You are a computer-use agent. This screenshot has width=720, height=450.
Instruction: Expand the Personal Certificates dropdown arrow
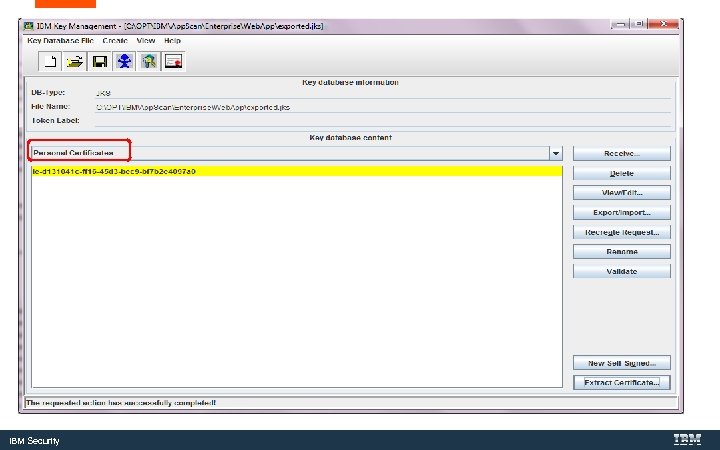(556, 153)
